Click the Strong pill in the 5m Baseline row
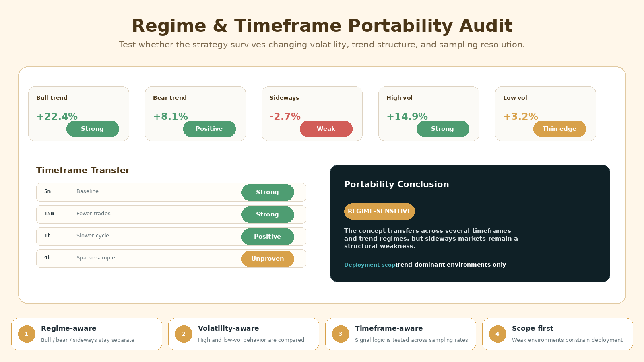 pyautogui.click(x=268, y=192)
